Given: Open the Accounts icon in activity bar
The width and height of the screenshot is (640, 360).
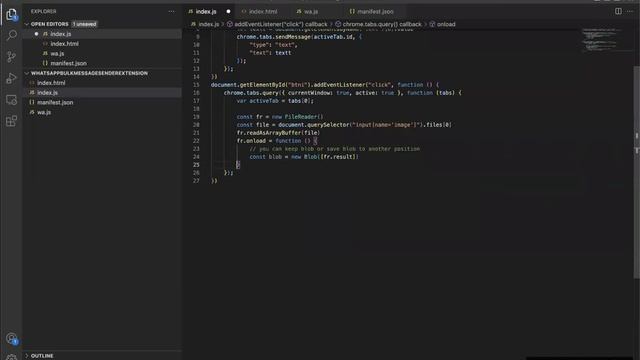Looking at the screenshot, I should (x=11, y=338).
